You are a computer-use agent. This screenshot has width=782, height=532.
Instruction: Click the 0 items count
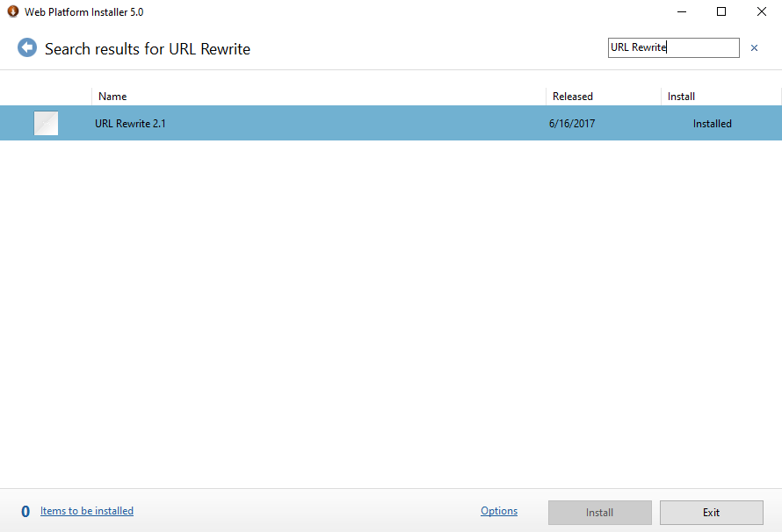click(x=25, y=512)
